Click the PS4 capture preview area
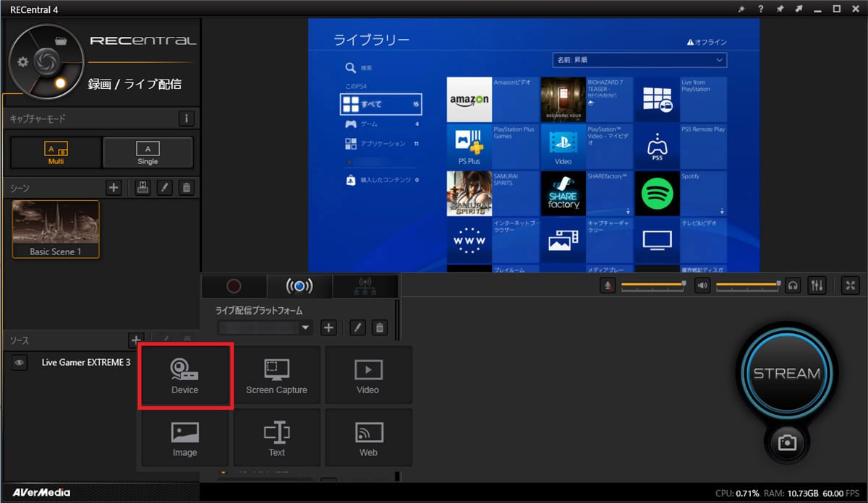 pos(534,145)
